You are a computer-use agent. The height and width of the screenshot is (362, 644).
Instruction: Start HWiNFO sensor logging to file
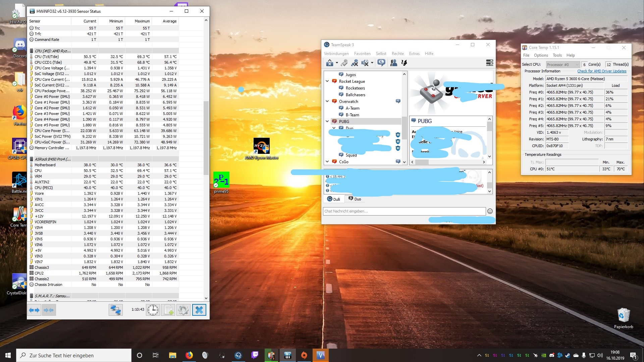(x=168, y=310)
